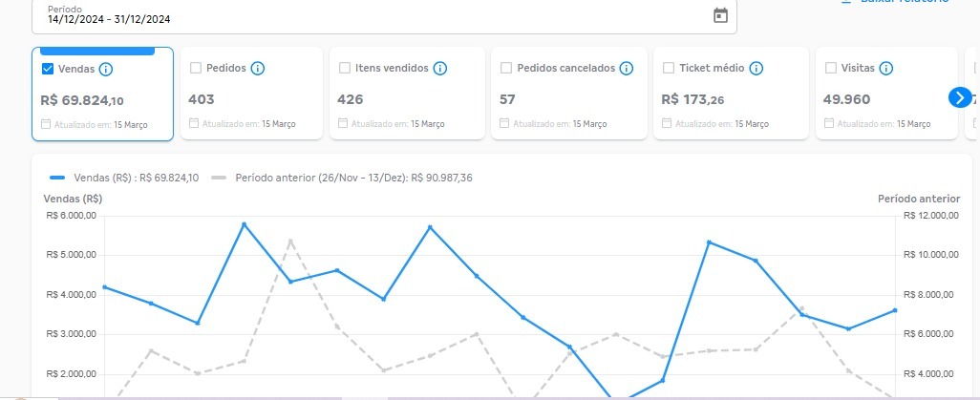The image size is (980, 400).
Task: Click info icon beside Vendas
Action: [x=106, y=69]
